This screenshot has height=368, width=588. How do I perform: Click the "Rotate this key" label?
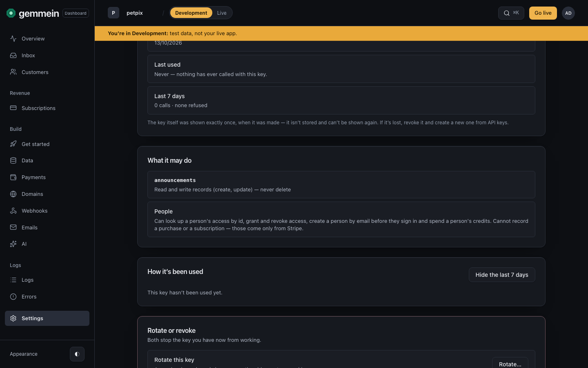(x=174, y=360)
